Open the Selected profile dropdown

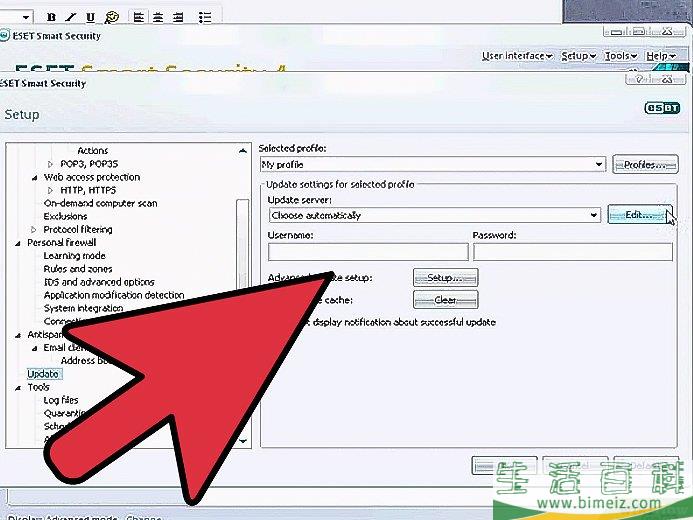tap(433, 165)
